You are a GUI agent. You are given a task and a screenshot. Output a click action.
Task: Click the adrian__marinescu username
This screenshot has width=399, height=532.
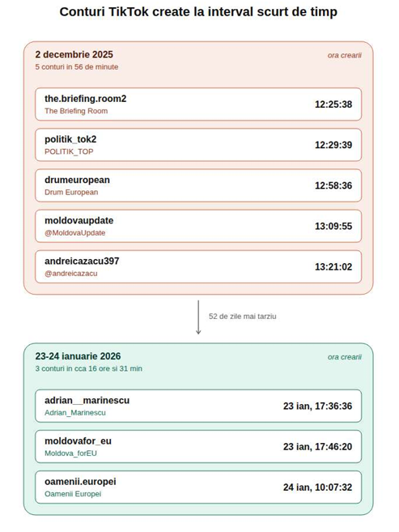[x=87, y=400]
